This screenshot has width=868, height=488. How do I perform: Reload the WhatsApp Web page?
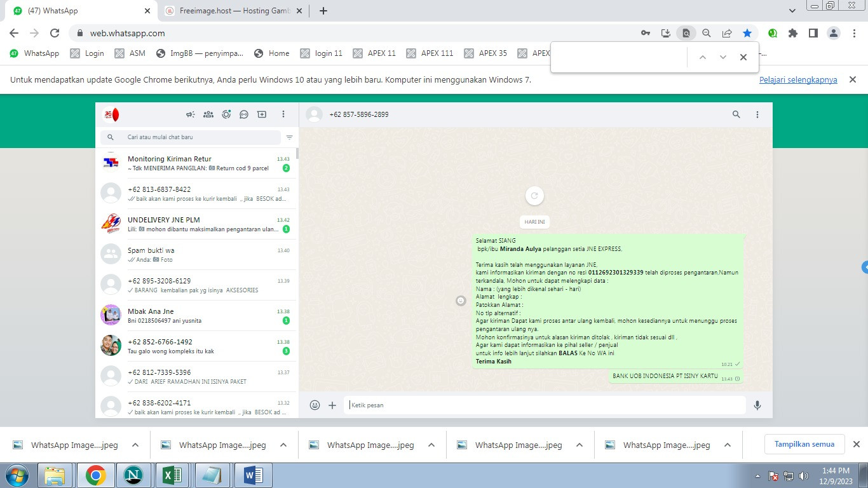(55, 33)
